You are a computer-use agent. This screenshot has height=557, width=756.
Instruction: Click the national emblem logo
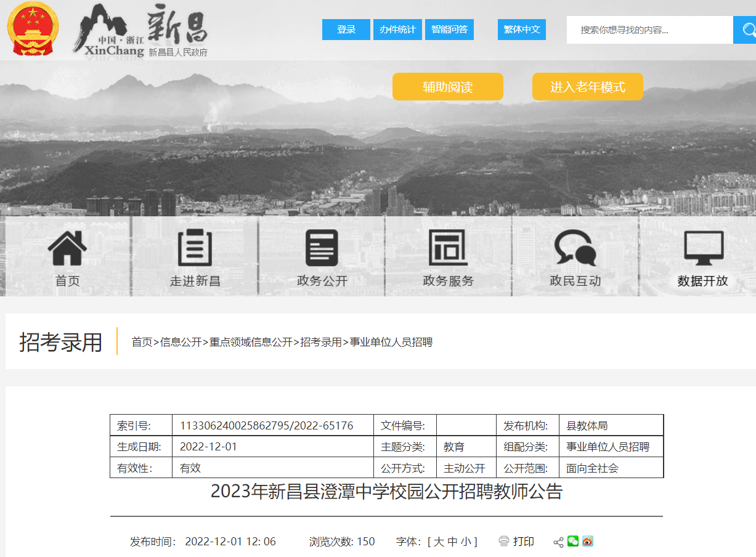33,29
